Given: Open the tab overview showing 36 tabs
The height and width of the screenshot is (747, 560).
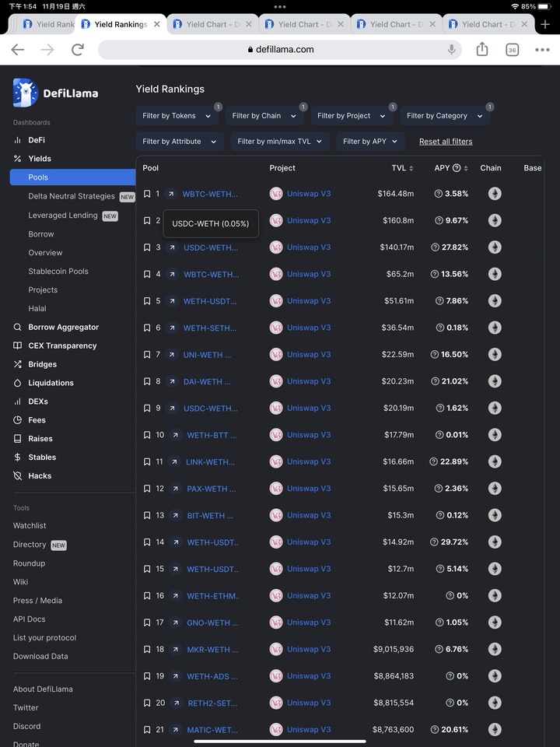Looking at the screenshot, I should click(x=512, y=50).
